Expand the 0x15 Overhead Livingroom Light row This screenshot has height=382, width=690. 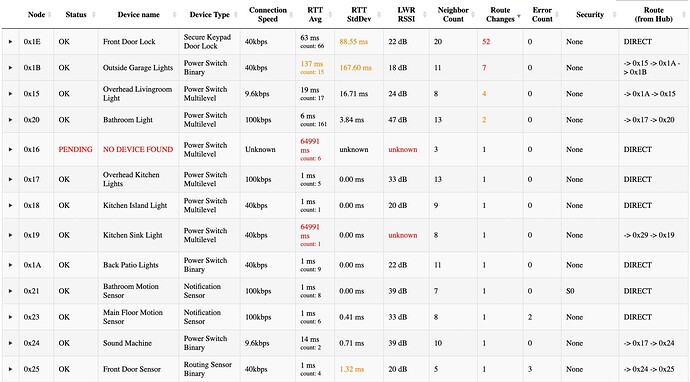[x=11, y=94]
